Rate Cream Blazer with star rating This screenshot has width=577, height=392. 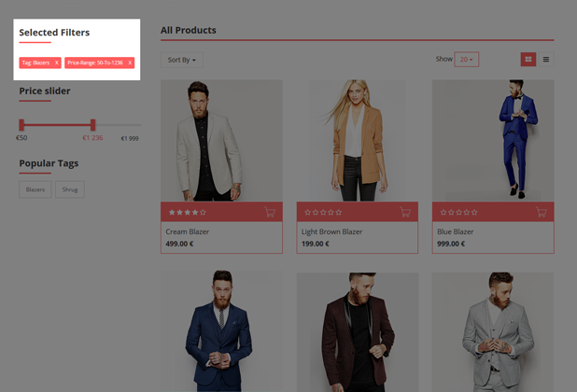click(188, 212)
